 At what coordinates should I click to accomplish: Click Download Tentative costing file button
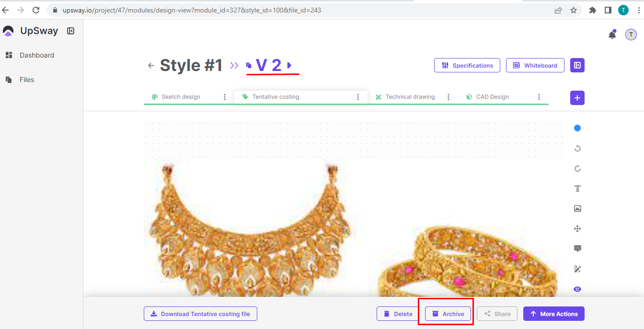pyautogui.click(x=200, y=314)
